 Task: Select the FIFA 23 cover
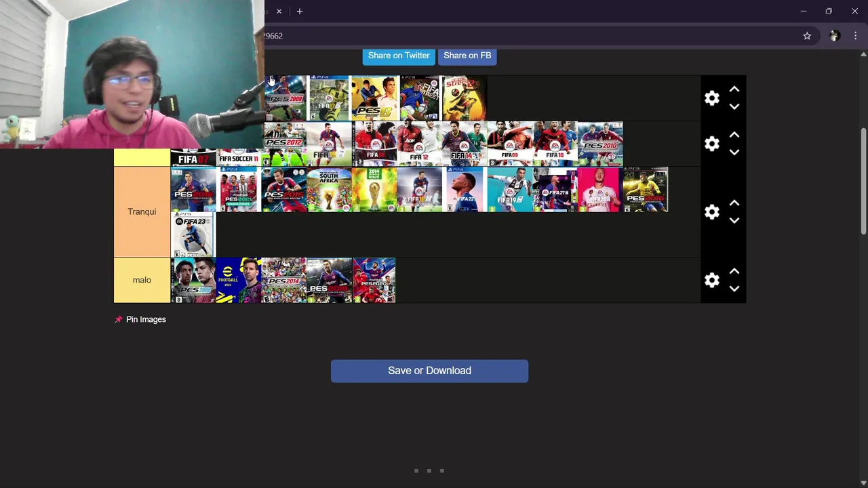pyautogui.click(x=193, y=235)
